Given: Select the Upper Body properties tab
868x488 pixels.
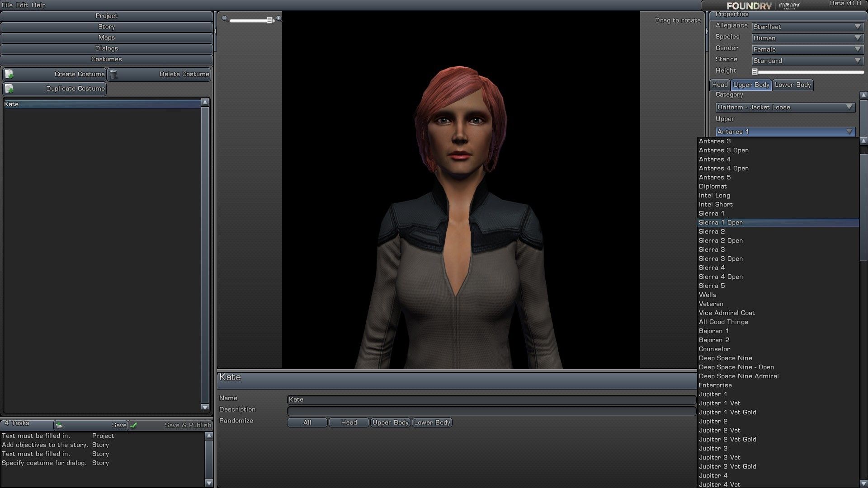Looking at the screenshot, I should 751,85.
